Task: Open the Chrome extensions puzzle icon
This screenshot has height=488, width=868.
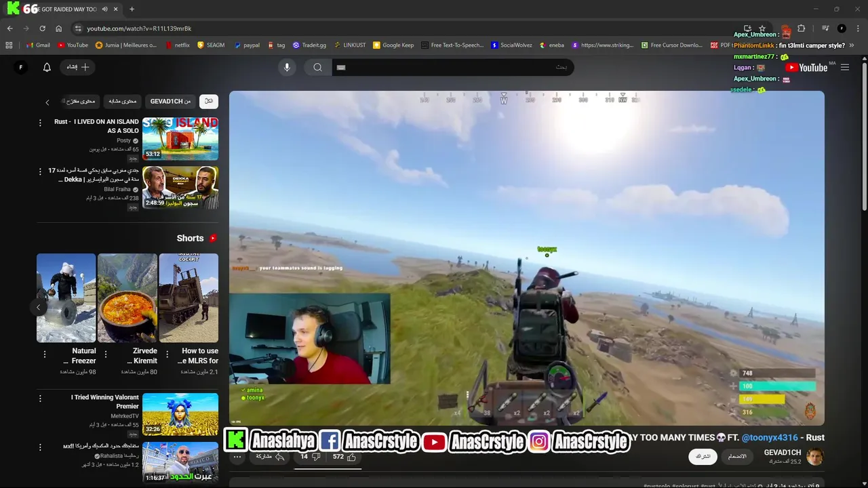Action: point(801,28)
